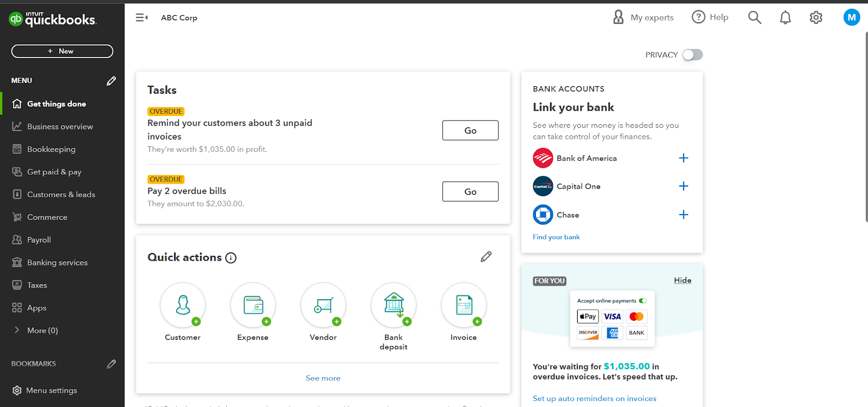Open the My experts icon
The width and height of the screenshot is (868, 407).
pyautogui.click(x=618, y=17)
